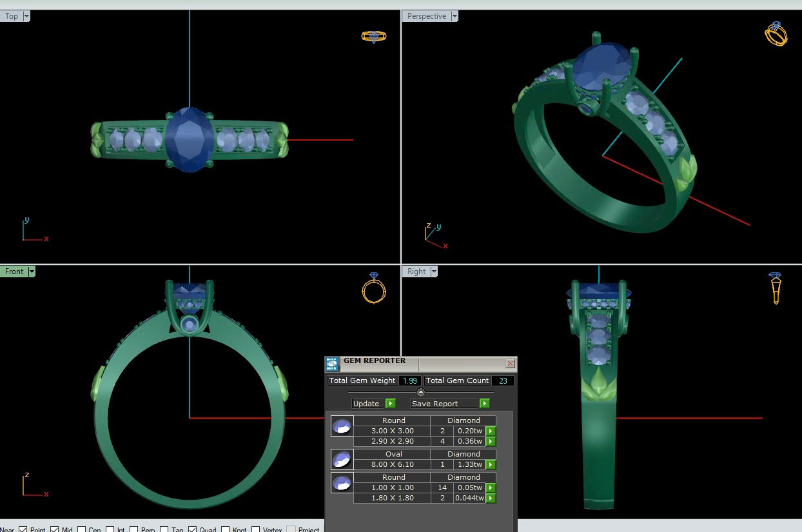Turn off the Quad object snap
Screen dimensions: 802x532
point(193,529)
